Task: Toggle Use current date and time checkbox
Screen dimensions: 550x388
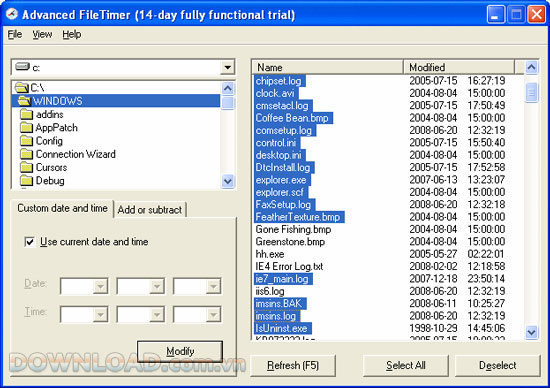Action: pyautogui.click(x=30, y=242)
